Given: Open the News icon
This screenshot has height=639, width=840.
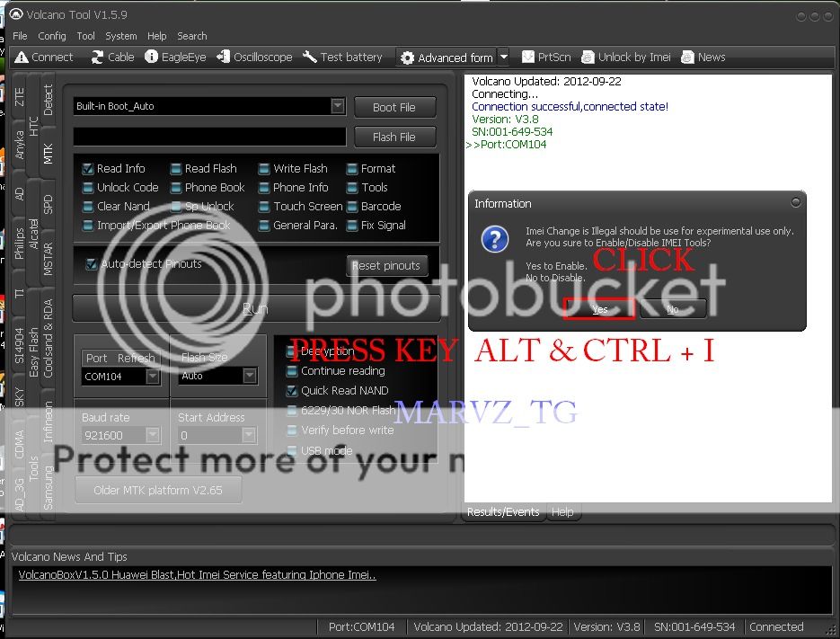Looking at the screenshot, I should coord(687,57).
